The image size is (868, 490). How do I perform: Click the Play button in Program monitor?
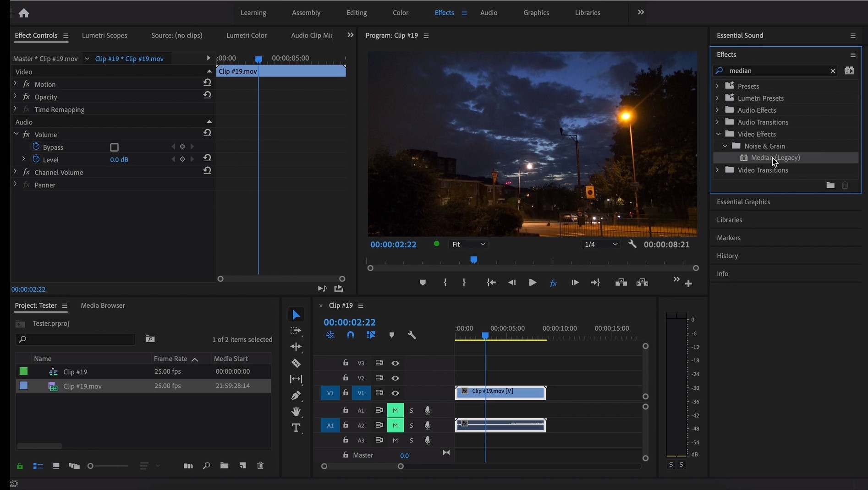pyautogui.click(x=532, y=283)
